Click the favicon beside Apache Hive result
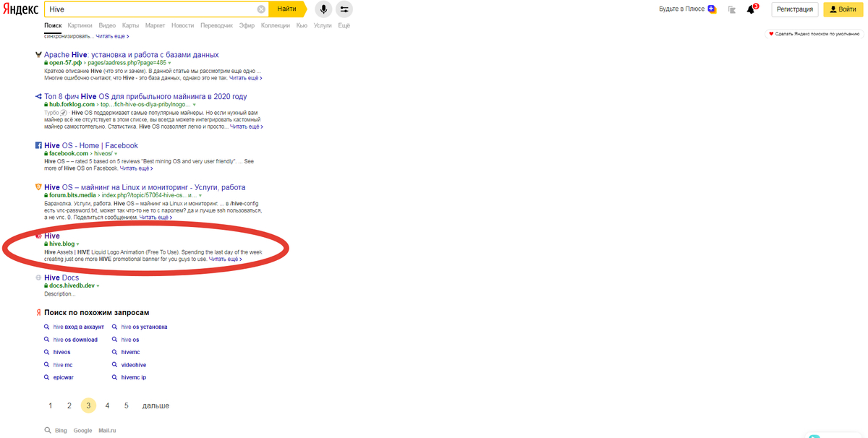Image resolution: width=868 pixels, height=438 pixels. pos(38,55)
